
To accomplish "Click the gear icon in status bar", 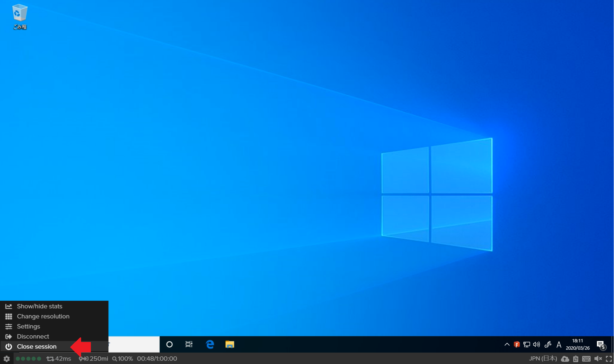I will pyautogui.click(x=7, y=359).
